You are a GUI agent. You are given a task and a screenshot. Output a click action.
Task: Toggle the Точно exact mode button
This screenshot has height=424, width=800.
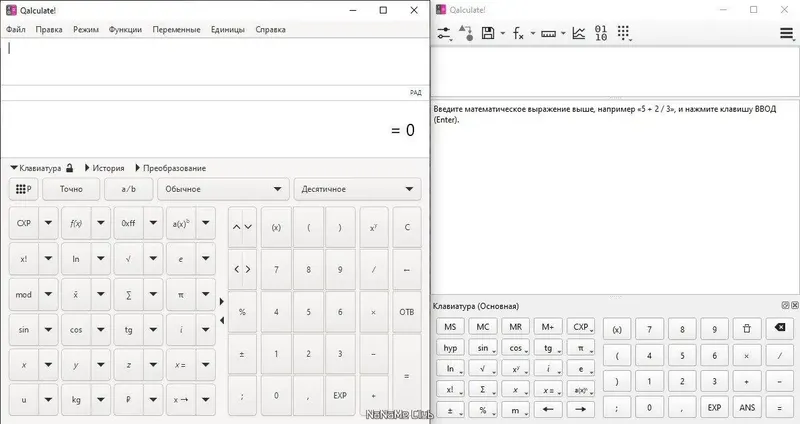71,189
